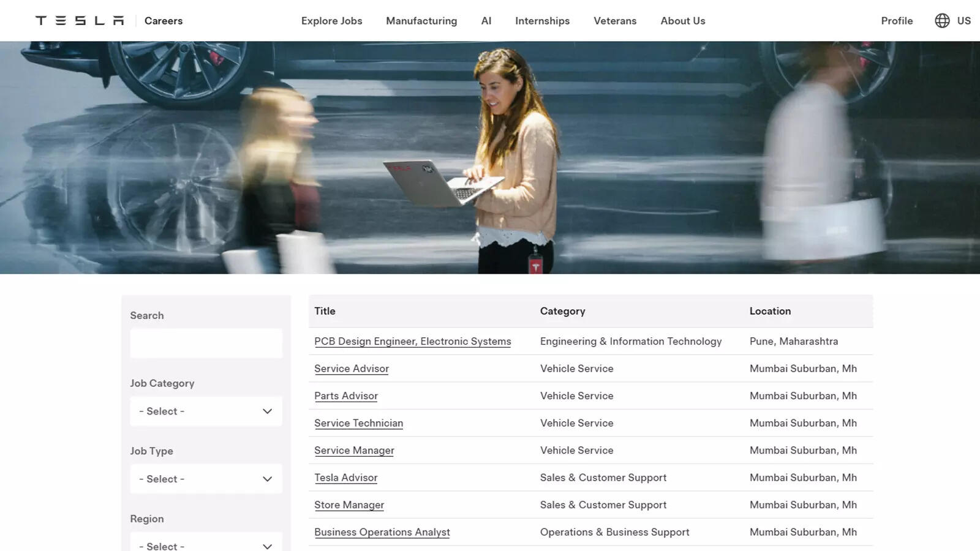
Task: Click the US region selector text
Action: click(x=963, y=21)
